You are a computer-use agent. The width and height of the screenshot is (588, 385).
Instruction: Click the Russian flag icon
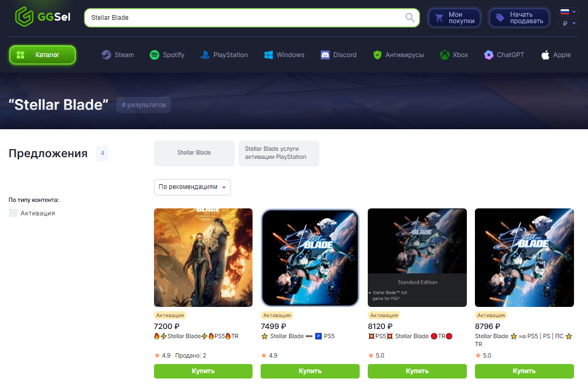pyautogui.click(x=565, y=12)
